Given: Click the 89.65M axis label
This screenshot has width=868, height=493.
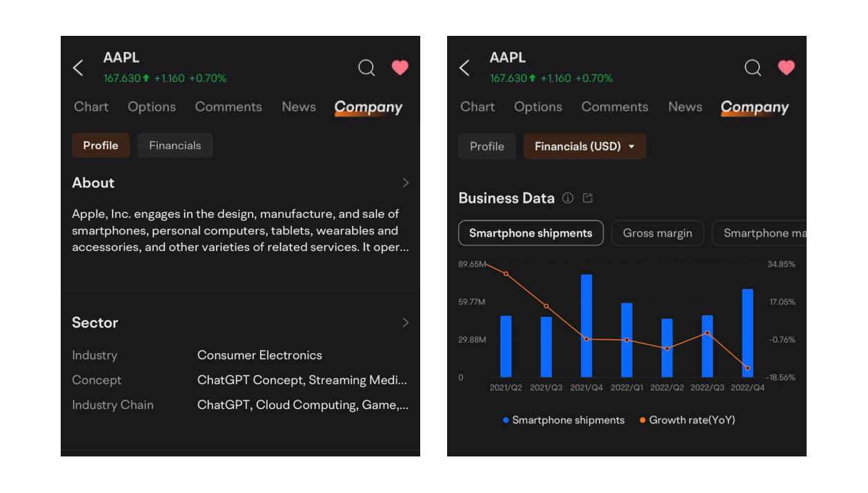Looking at the screenshot, I should [473, 264].
